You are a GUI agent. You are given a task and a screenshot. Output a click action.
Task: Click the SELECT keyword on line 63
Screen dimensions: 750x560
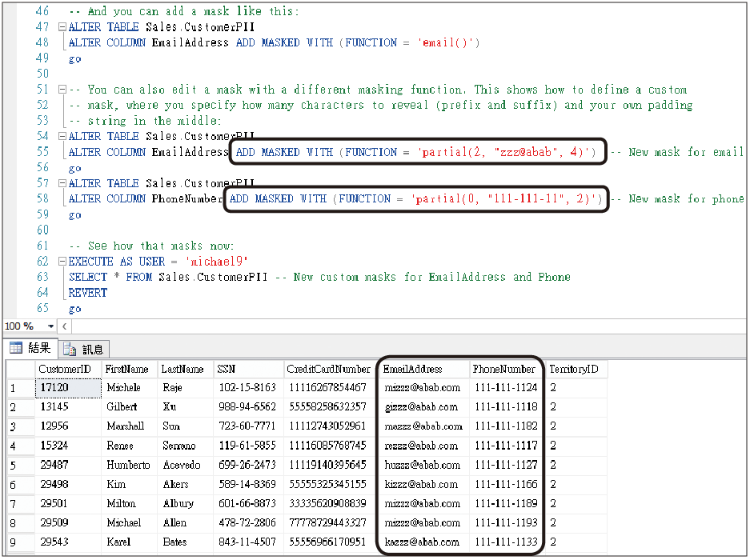(x=88, y=277)
